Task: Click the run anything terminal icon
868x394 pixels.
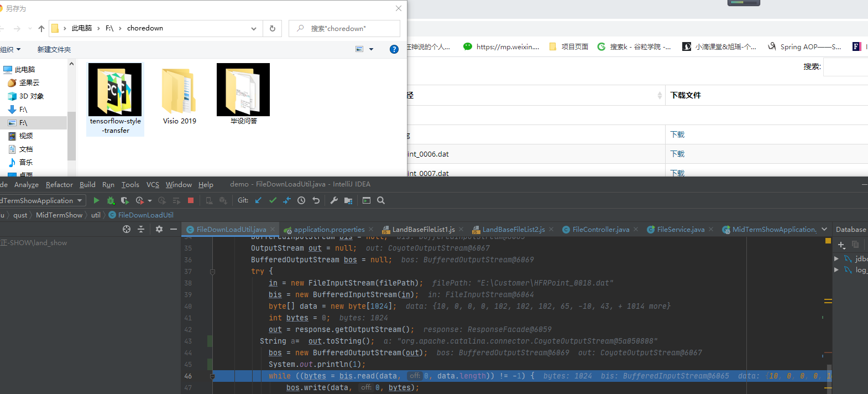Action: coord(367,200)
